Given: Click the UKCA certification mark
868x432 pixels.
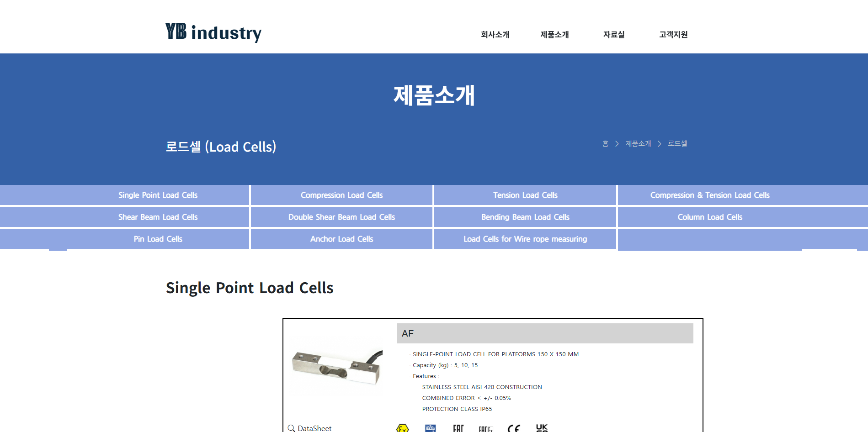Looking at the screenshot, I should click(542, 428).
